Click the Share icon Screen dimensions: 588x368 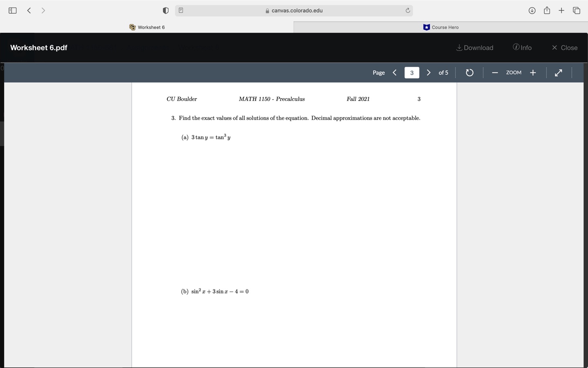pos(547,10)
